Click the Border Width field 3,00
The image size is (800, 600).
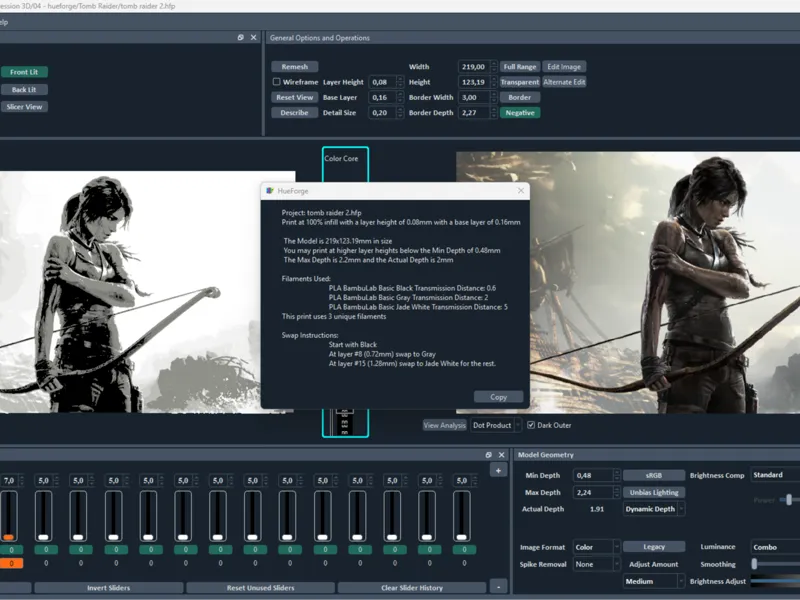[x=474, y=97]
